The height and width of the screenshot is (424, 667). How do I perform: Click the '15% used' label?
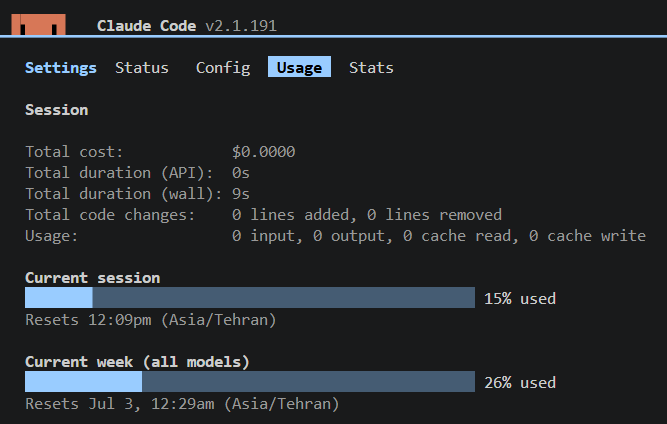coord(520,299)
